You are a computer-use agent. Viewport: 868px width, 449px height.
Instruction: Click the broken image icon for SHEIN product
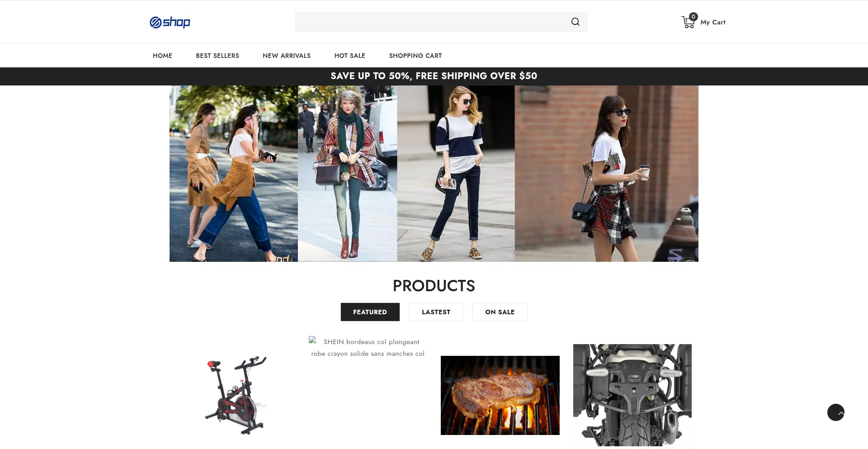(x=312, y=340)
